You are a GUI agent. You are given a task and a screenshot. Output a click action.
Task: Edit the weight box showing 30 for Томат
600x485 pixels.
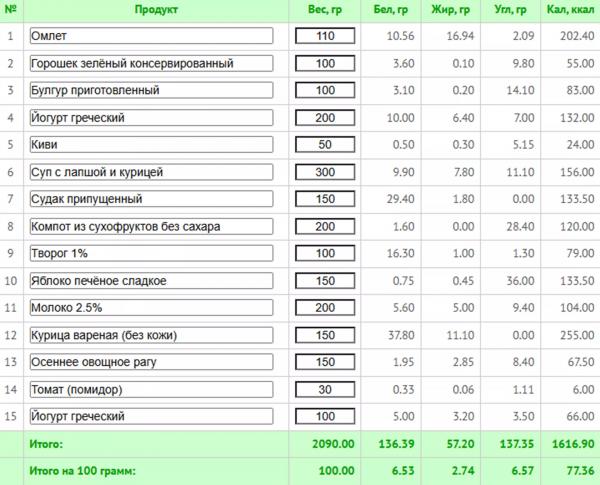(325, 389)
